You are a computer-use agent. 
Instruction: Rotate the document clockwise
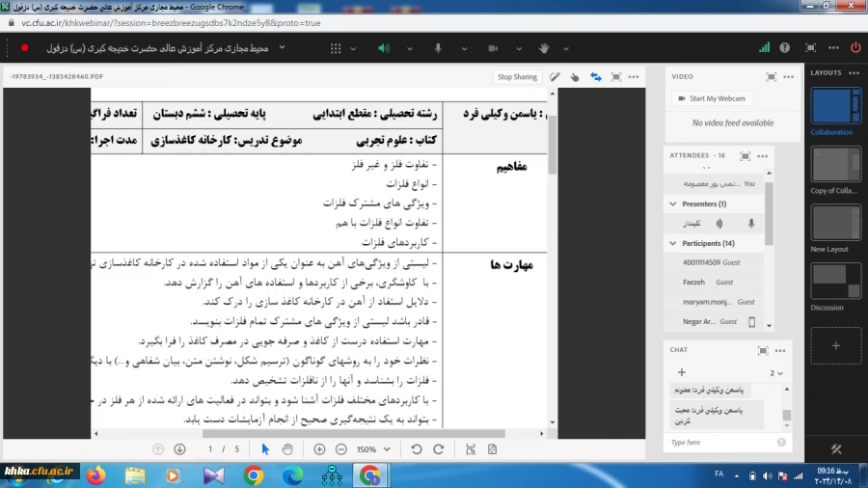tap(438, 449)
